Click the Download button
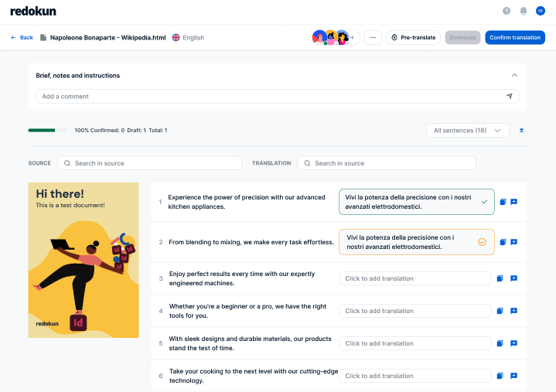The width and height of the screenshot is (556, 392). click(462, 38)
